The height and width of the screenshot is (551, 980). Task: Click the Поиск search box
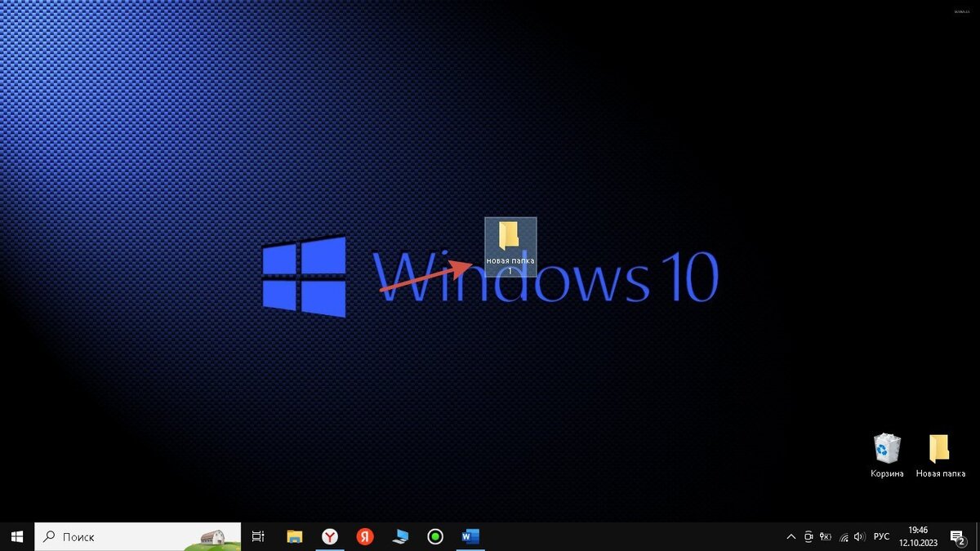[137, 536]
